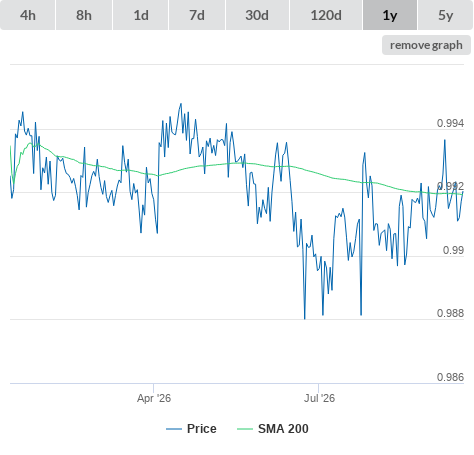The width and height of the screenshot is (474, 455).
Task: Click the remove graph button
Action: point(426,45)
